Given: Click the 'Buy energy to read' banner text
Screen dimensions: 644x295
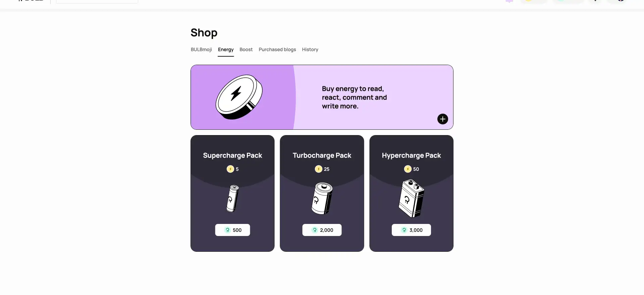Looking at the screenshot, I should [354, 97].
